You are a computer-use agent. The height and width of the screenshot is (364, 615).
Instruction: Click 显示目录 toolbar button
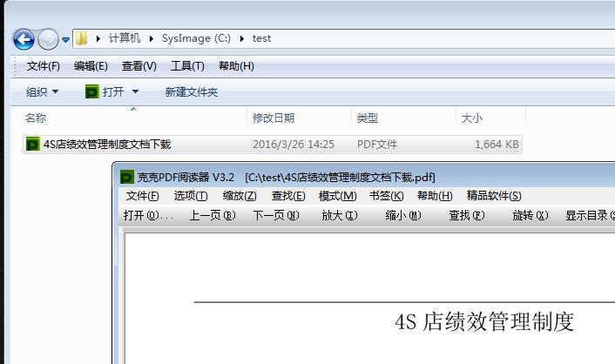point(590,215)
